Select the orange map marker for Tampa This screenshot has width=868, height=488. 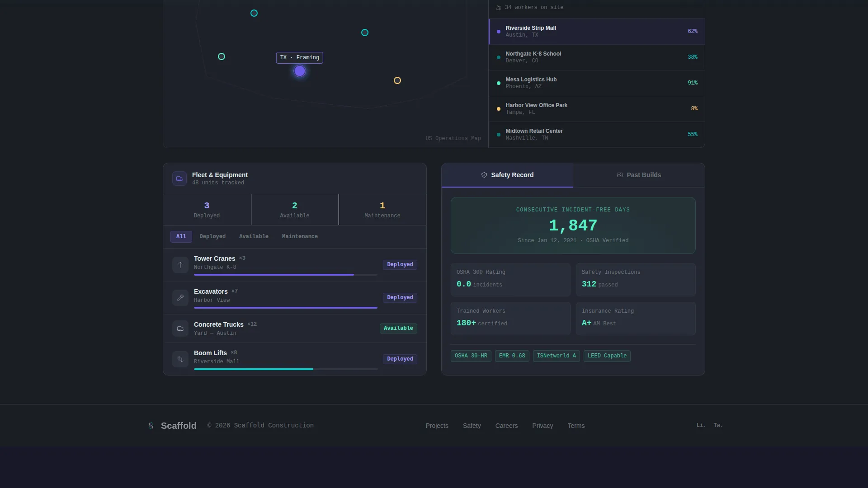(x=397, y=80)
